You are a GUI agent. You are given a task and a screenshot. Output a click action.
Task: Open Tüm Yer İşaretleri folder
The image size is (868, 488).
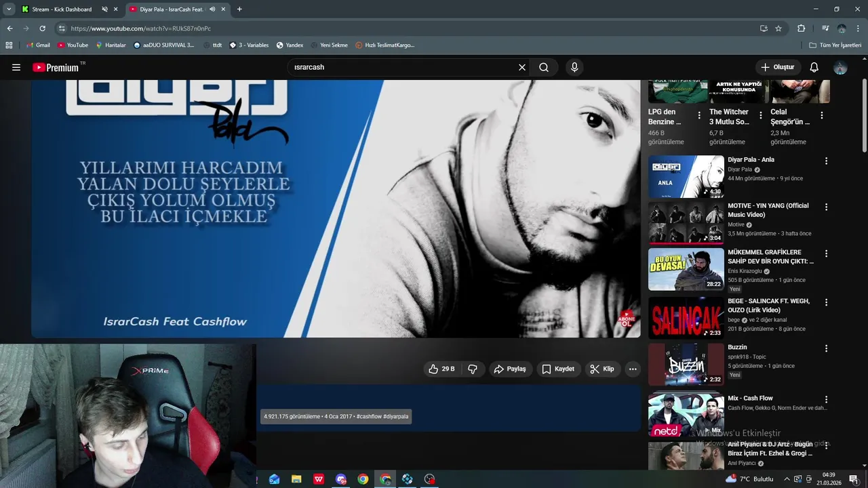[835, 45]
